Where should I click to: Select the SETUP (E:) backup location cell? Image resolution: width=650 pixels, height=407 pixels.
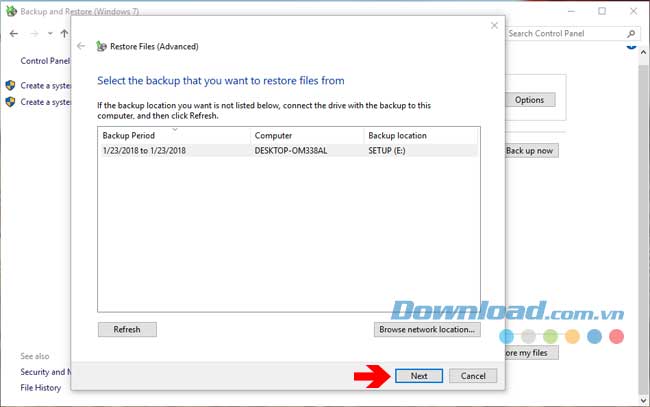click(x=387, y=150)
